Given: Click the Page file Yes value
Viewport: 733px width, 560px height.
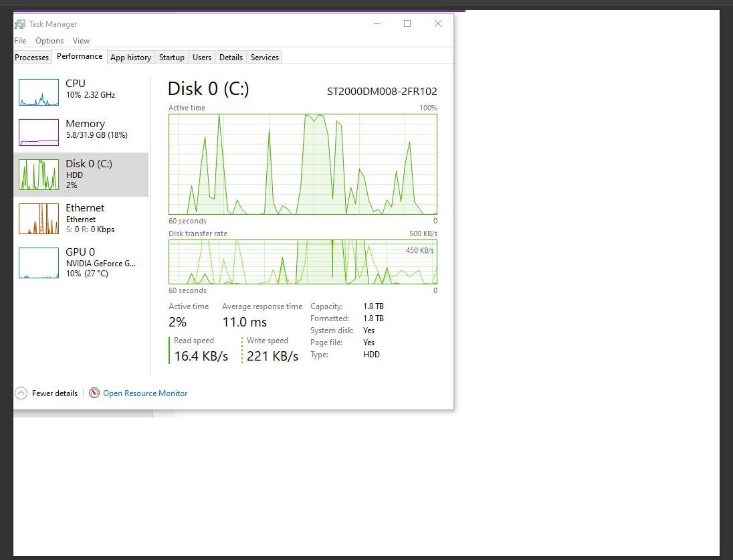Looking at the screenshot, I should pos(369,343).
